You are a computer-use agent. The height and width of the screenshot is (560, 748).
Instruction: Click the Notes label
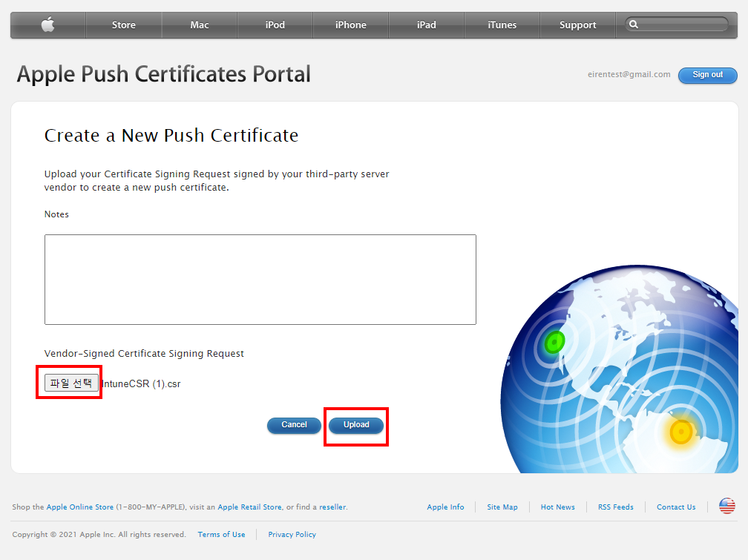click(56, 214)
